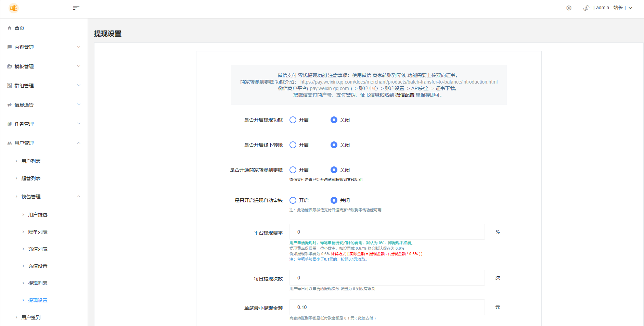Enable 是否开启提现功能 with the 开启 radio

pos(293,120)
